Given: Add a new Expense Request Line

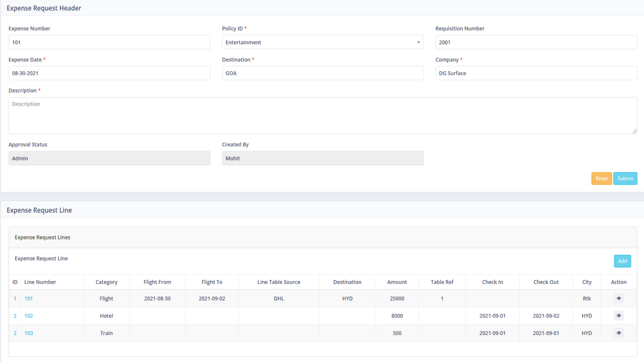Looking at the screenshot, I should (622, 261).
